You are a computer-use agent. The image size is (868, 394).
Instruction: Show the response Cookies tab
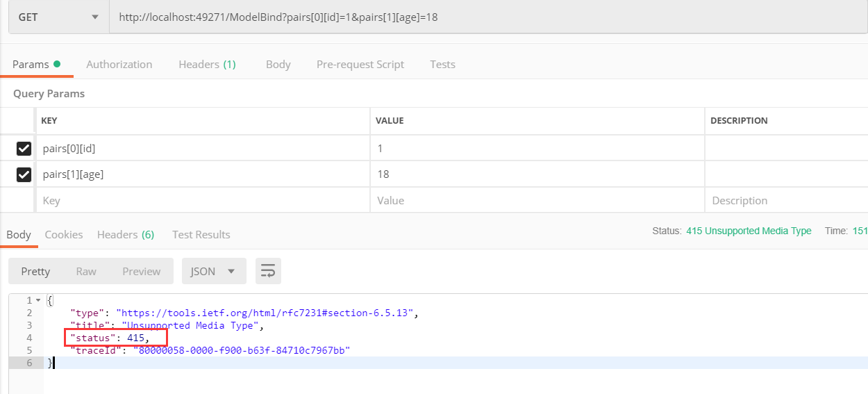tap(64, 234)
